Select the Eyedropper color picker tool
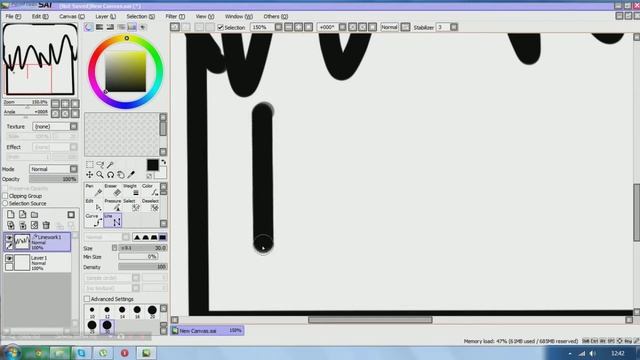640x360 pixels. (131, 175)
